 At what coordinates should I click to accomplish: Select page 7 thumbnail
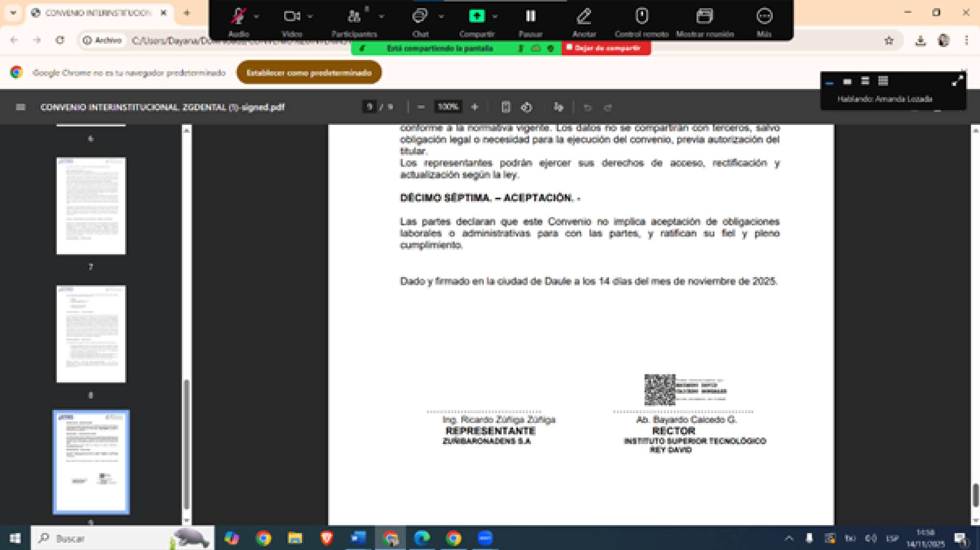pyautogui.click(x=91, y=206)
